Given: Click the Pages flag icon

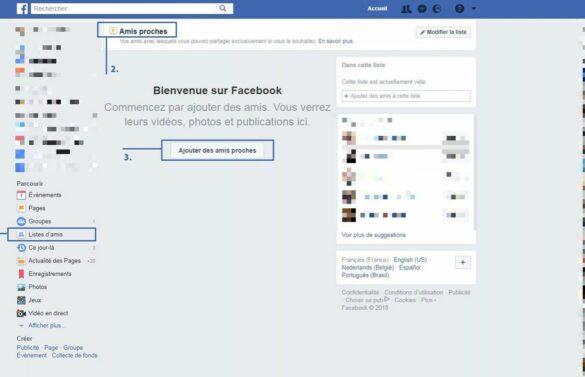Looking at the screenshot, I should click(x=21, y=208).
